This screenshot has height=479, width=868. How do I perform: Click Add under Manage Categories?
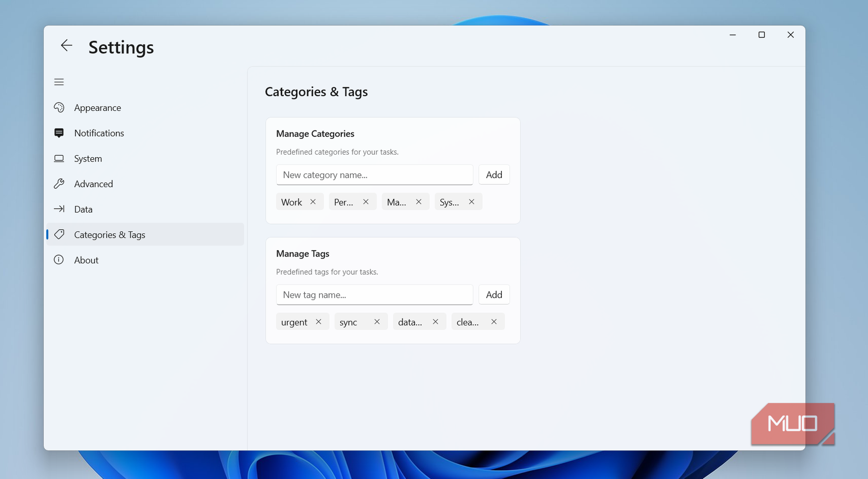pyautogui.click(x=493, y=174)
